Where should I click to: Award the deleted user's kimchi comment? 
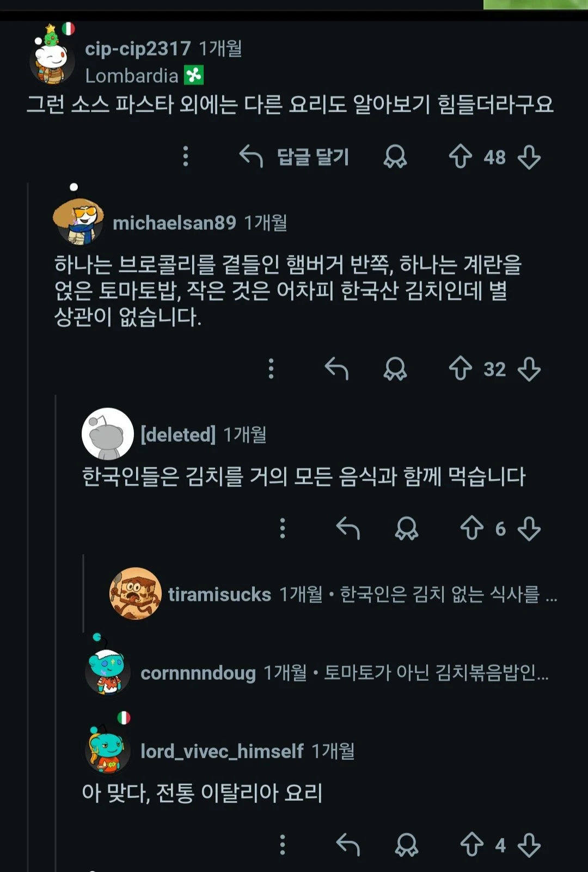tap(406, 528)
